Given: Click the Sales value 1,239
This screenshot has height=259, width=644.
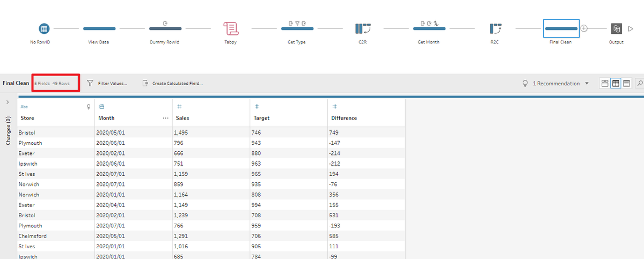Looking at the screenshot, I should [x=211, y=216].
